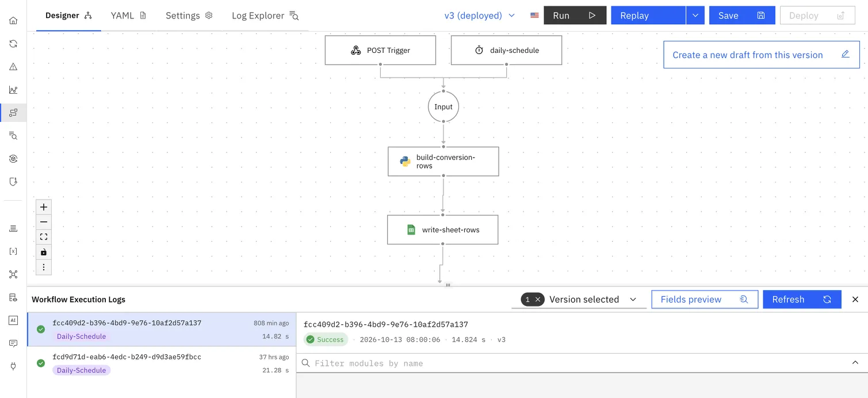Open the database view sidebar icon

tap(13, 297)
